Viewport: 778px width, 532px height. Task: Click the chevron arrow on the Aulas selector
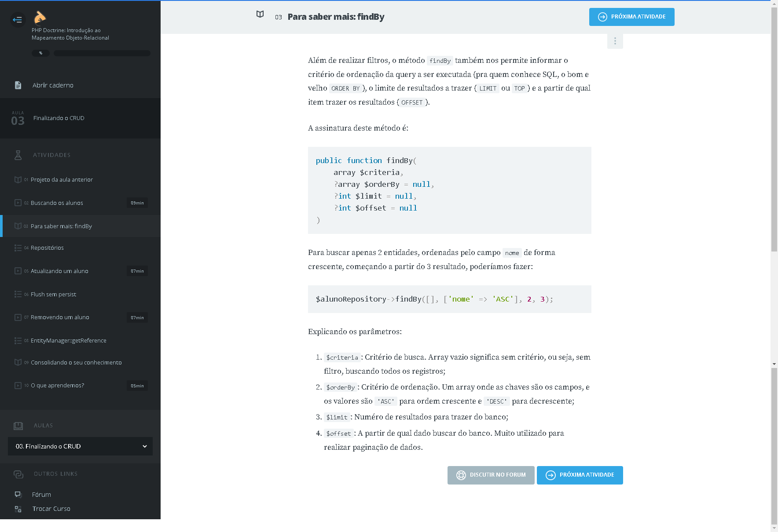(x=145, y=446)
